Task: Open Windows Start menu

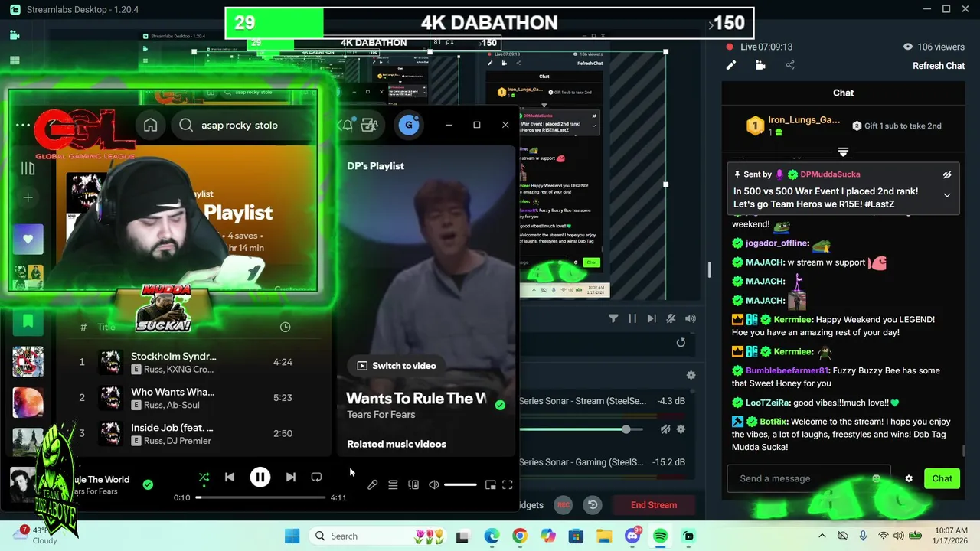Action: pyautogui.click(x=292, y=536)
